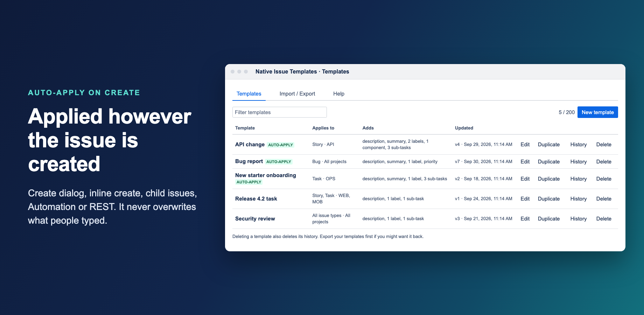Click AUTO-APPLY badge under New starter onboarding
644x315 pixels.
click(249, 182)
